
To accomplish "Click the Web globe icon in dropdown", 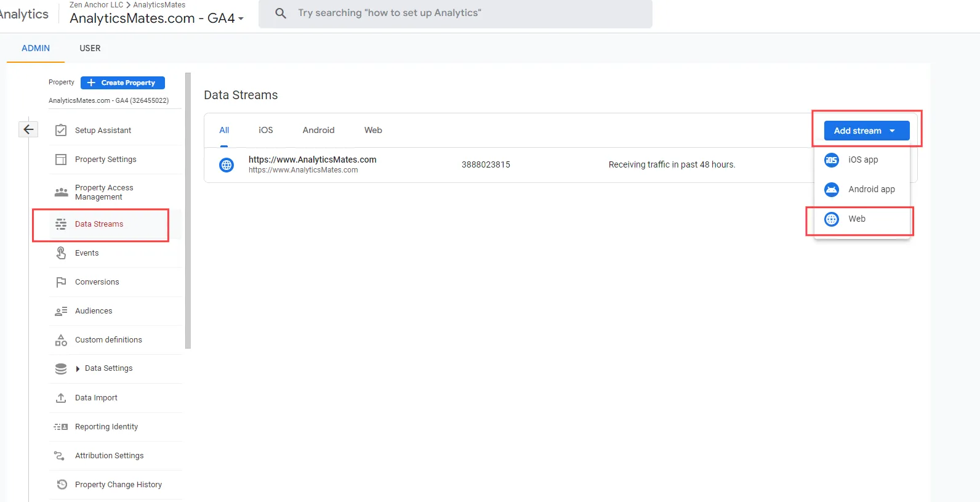I will (832, 219).
